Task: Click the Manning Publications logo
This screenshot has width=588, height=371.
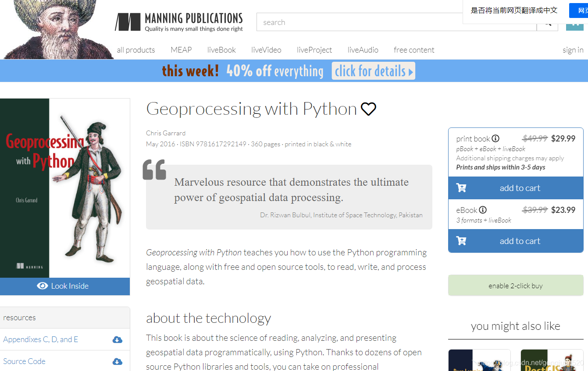Action: tap(179, 22)
